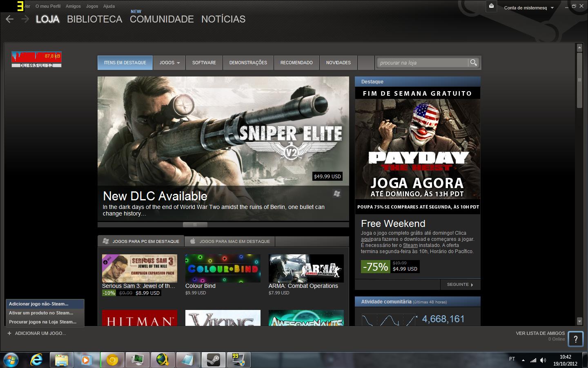Image resolution: width=588 pixels, height=368 pixels.
Task: Open the 99 FPS monitor taskbar icon
Action: pyautogui.click(x=238, y=360)
